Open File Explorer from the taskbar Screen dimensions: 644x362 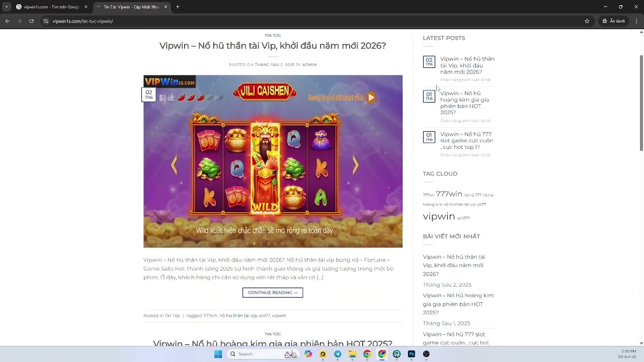(x=353, y=354)
